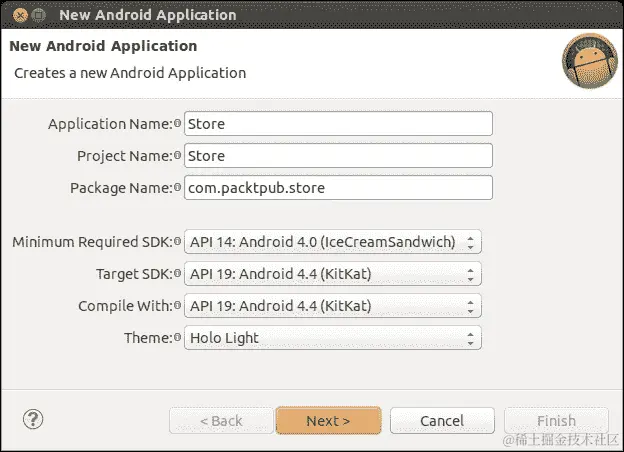Viewport: 624px width, 452px height.
Task: Click info icon beside Application Name label
Action: [x=177, y=123]
